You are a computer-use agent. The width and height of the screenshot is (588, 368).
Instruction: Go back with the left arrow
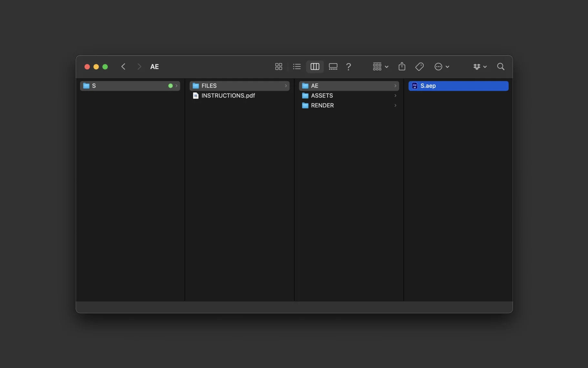coord(123,66)
